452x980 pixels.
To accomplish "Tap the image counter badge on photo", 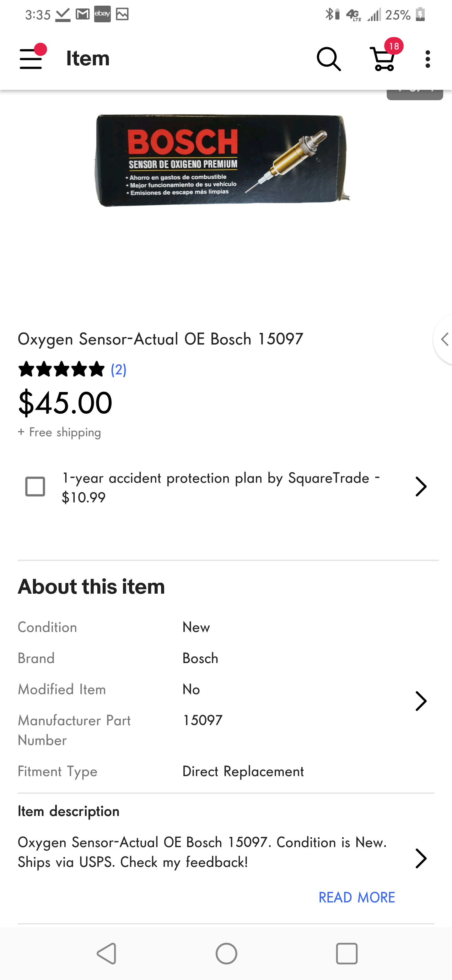I will [414, 94].
